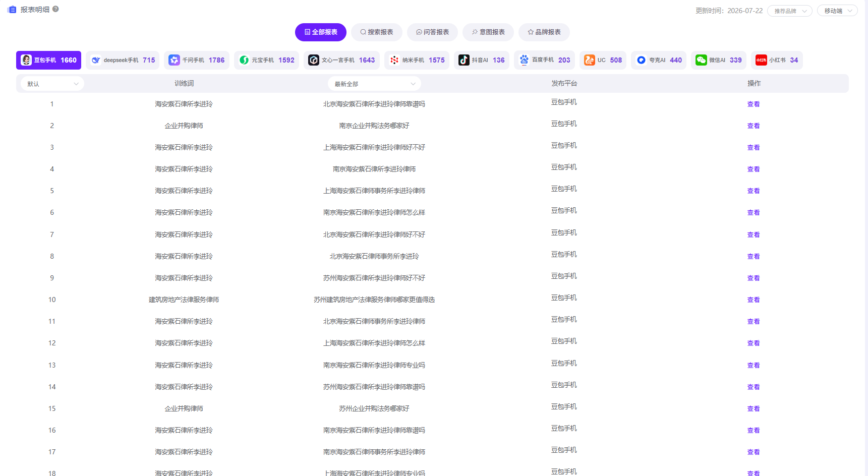Click the magnifier icon in 搜索报表

(363, 32)
